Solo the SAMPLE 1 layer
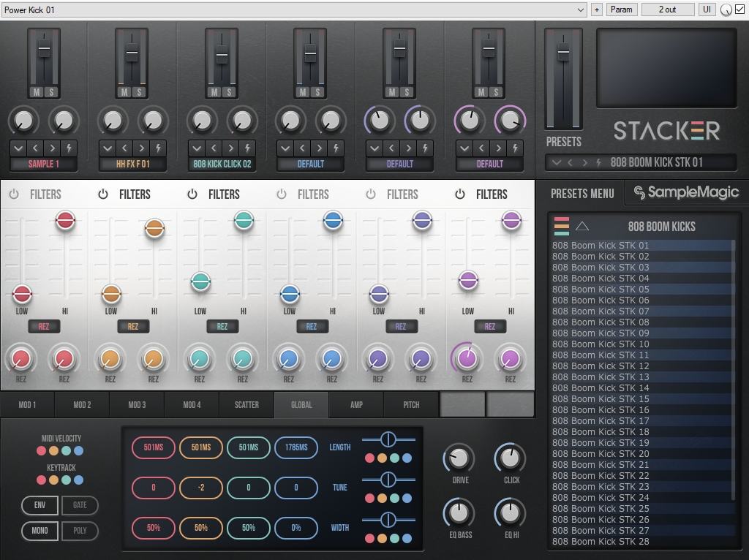Screen dimensions: 749x560 pos(51,92)
